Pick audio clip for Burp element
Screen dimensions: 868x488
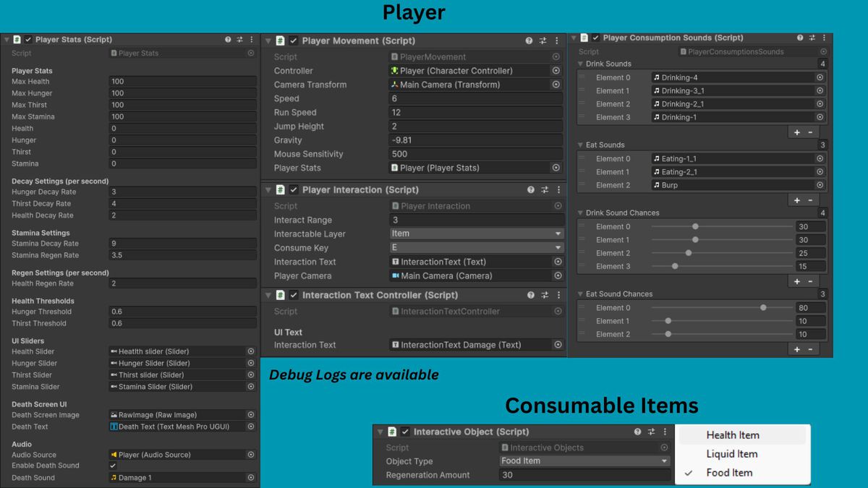coord(820,185)
